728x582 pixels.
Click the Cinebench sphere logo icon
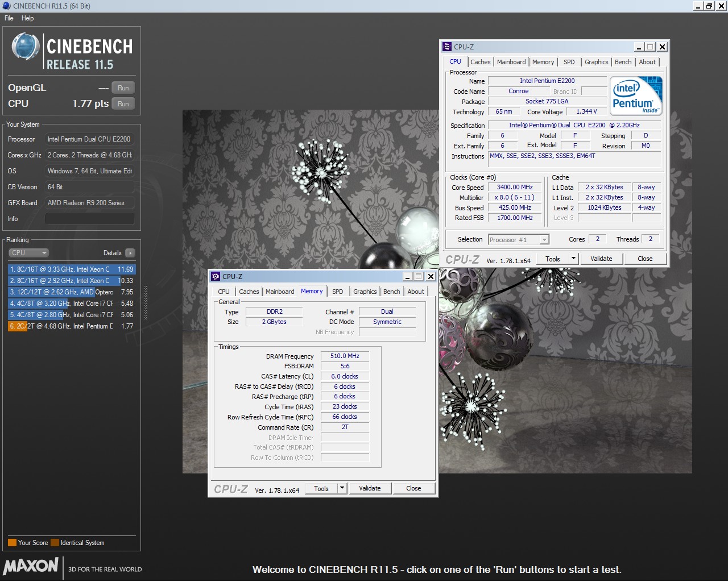(x=25, y=47)
